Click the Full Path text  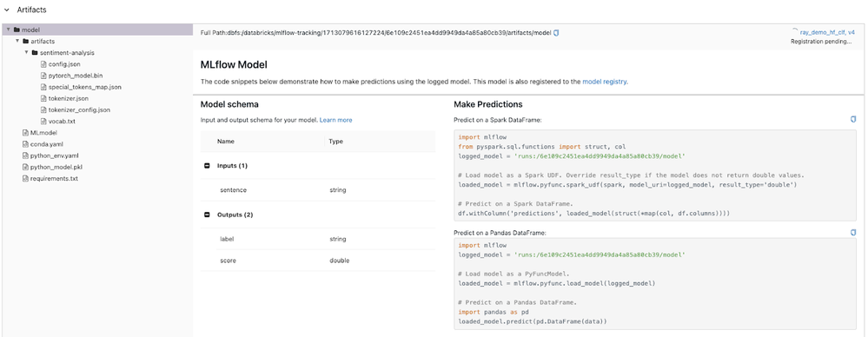(375, 33)
